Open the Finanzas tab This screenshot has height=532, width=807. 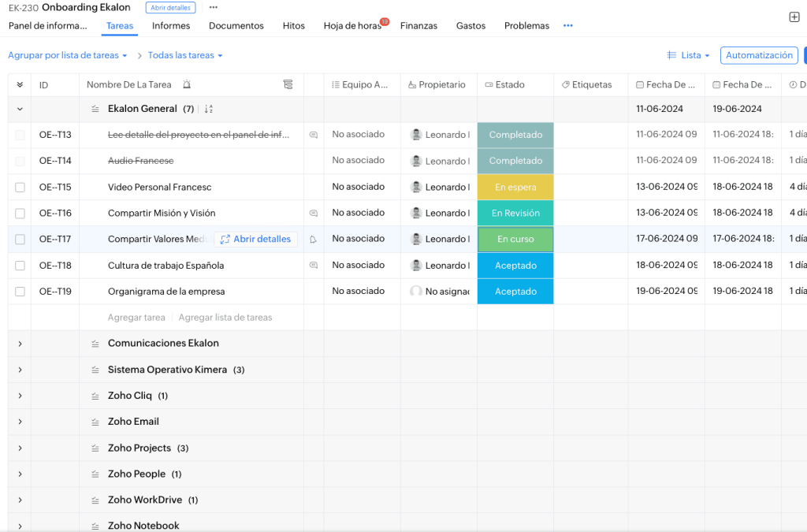(x=419, y=26)
